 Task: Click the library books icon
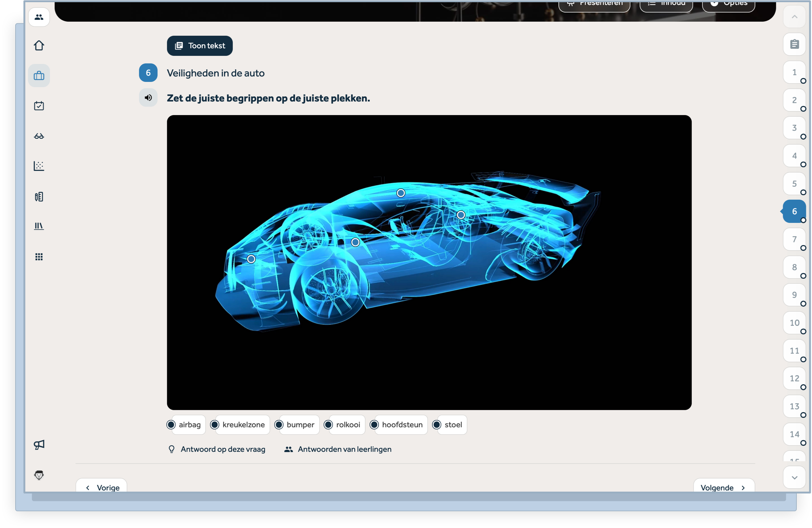[39, 226]
